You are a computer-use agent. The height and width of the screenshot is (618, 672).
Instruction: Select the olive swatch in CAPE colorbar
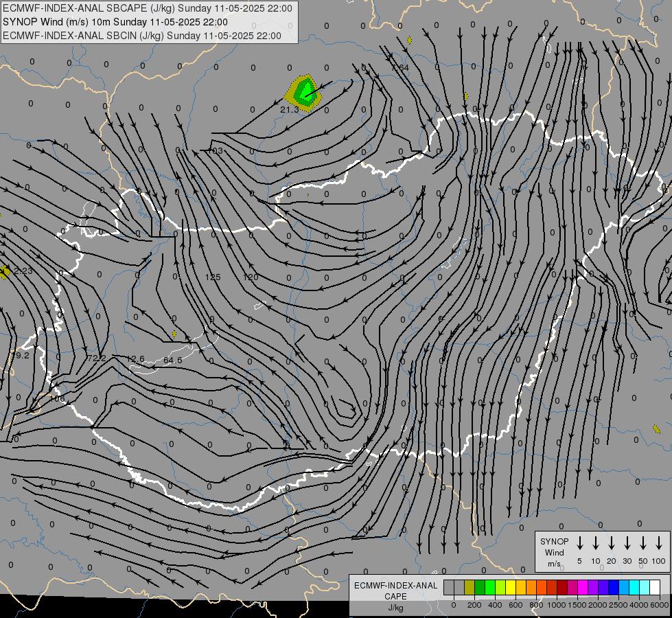pos(470,587)
